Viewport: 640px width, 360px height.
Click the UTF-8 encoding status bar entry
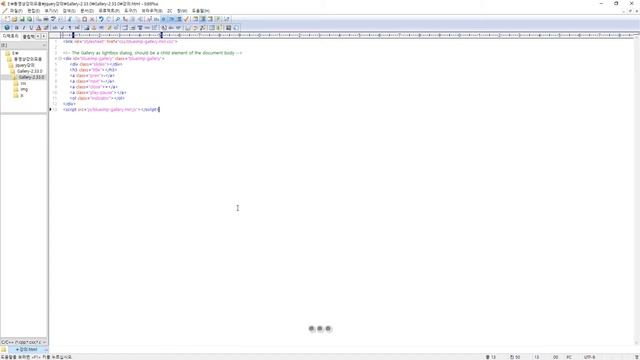589,357
